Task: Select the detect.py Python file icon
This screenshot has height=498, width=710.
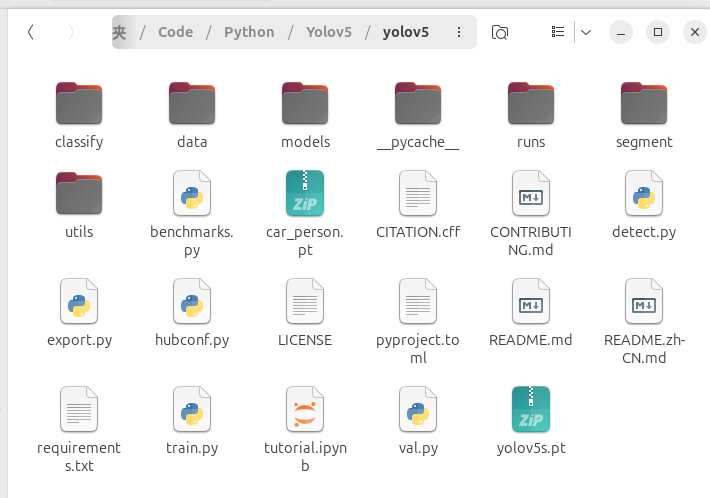Action: point(644,193)
